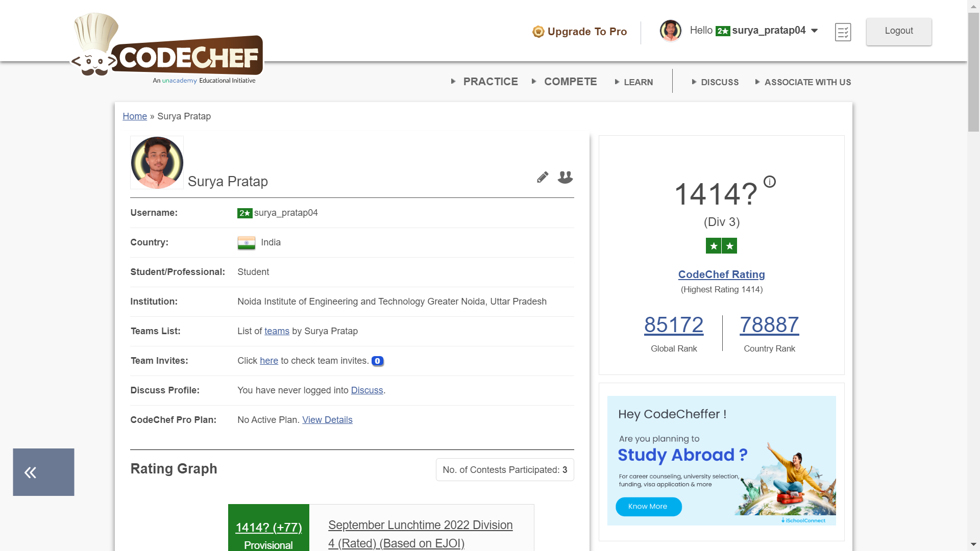Click the pencil edit profile icon
The image size is (980, 551).
point(543,177)
